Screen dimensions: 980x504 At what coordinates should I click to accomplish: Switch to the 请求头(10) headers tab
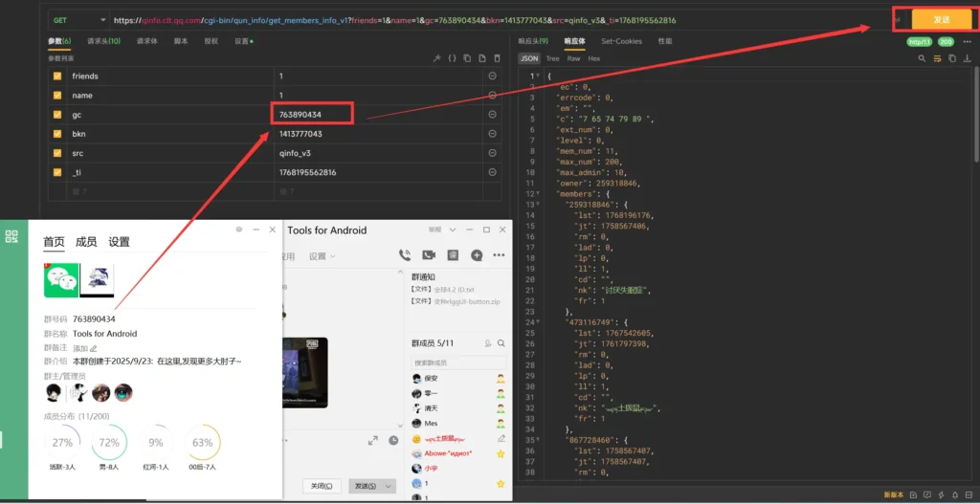click(x=103, y=41)
